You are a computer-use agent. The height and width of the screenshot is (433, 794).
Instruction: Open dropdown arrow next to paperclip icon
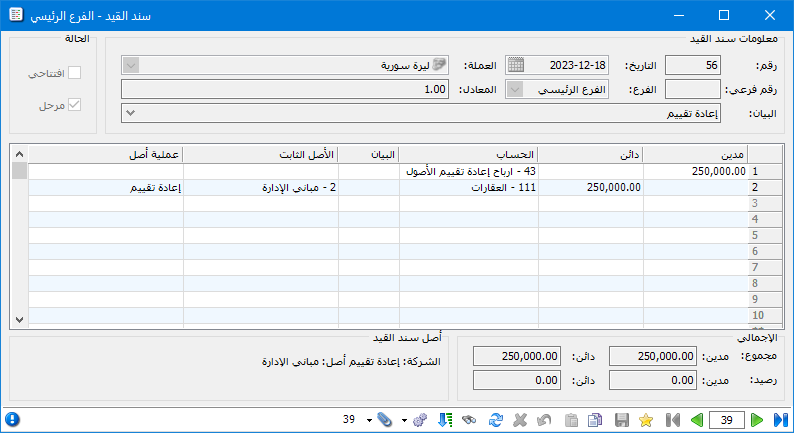(x=370, y=420)
